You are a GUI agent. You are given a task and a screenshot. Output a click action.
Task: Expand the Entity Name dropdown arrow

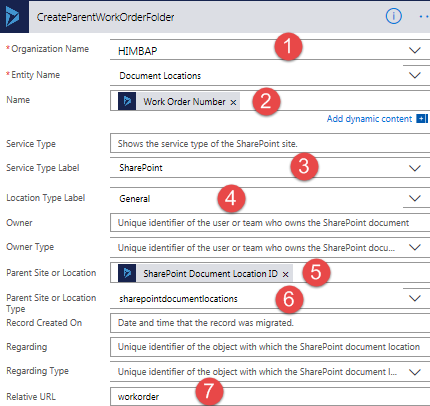point(415,75)
